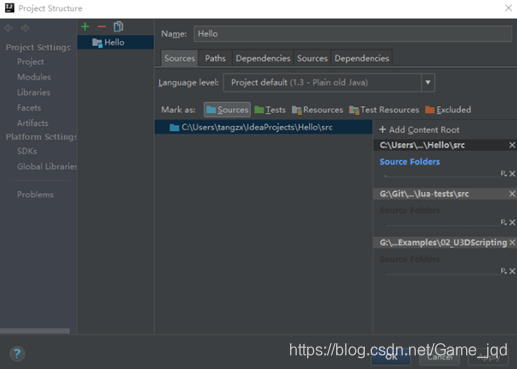Unmark source folder under Hello\src
Viewport: 517px width, 369px height.
coord(512,174)
